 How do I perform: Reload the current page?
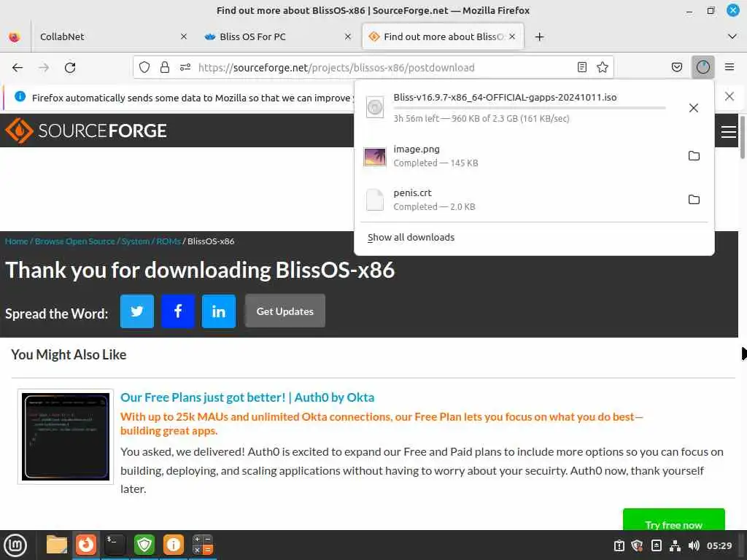tap(70, 67)
